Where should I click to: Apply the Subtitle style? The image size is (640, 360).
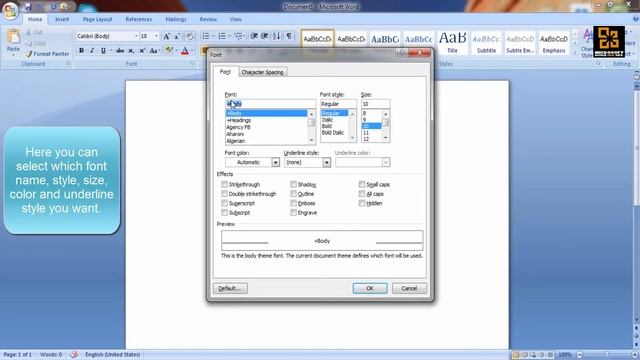(486, 42)
